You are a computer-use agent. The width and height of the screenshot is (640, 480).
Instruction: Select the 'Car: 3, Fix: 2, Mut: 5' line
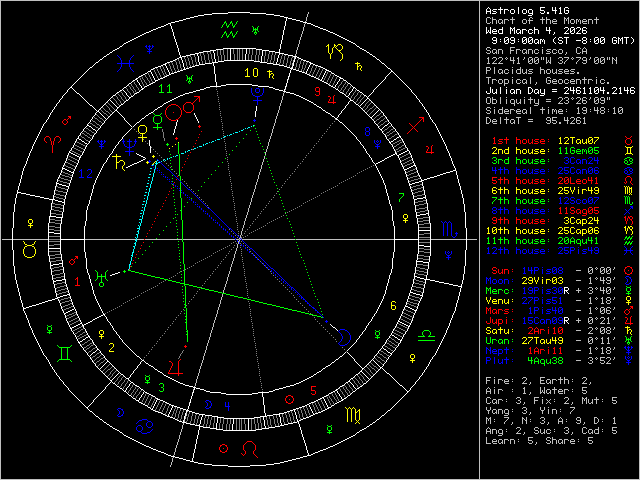point(551,401)
